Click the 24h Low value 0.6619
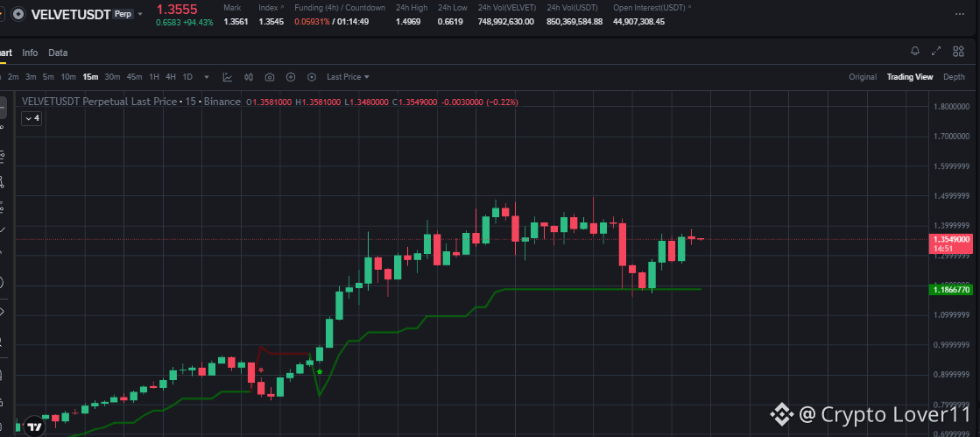980x437 pixels. tap(450, 21)
